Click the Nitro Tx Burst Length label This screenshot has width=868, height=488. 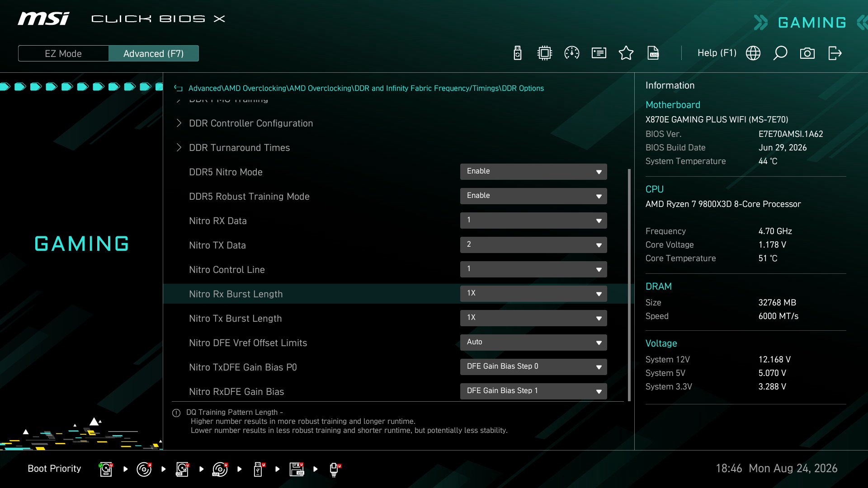pyautogui.click(x=236, y=319)
